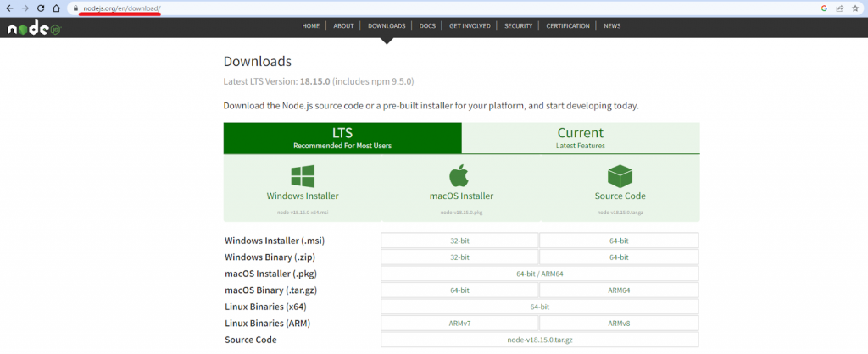Click the Windows Installer logo icon
Viewport: 868px width, 354px height.
(303, 175)
